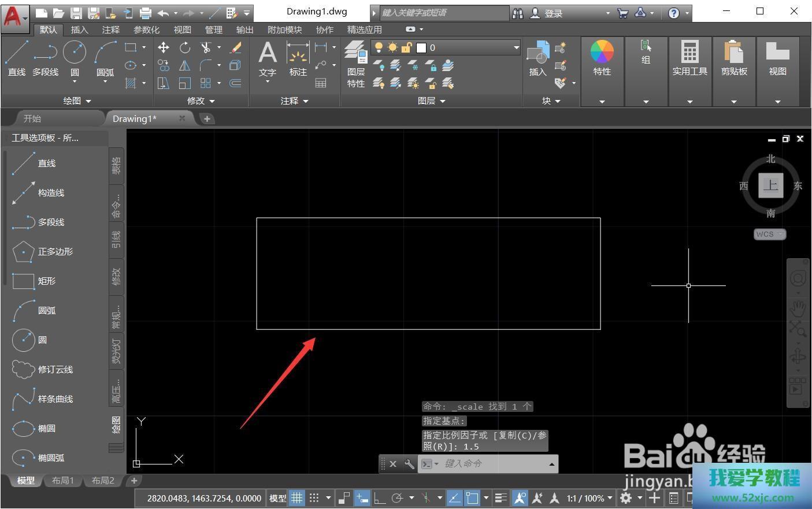812x509 pixels.
Task: Open the layer 0 dropdown list
Action: (x=516, y=47)
